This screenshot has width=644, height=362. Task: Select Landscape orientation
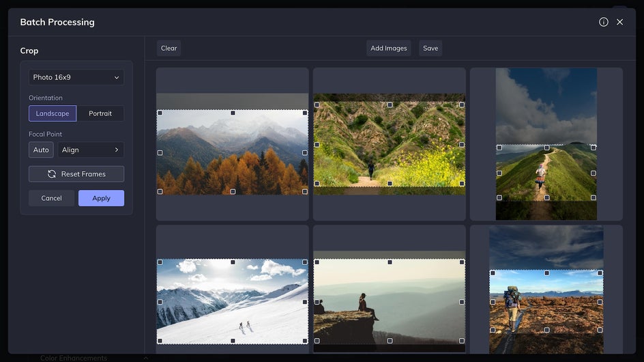pos(53,113)
